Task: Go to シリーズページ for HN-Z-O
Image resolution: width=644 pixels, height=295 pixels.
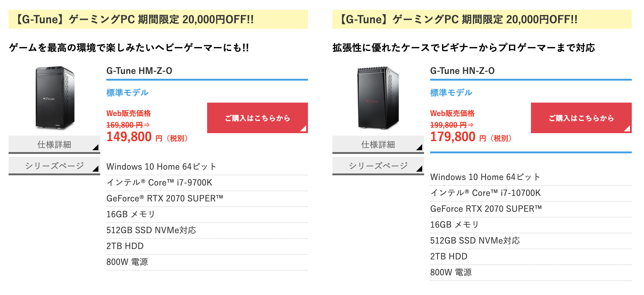Action: click(378, 166)
